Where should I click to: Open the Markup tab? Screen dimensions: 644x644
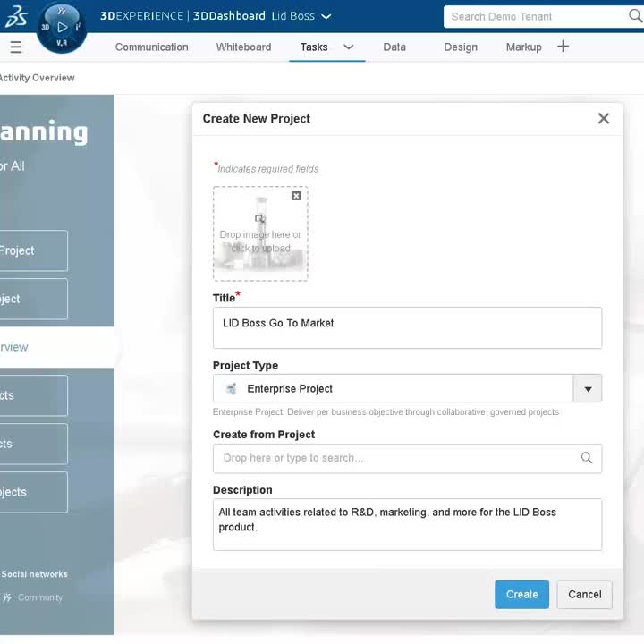point(523,47)
